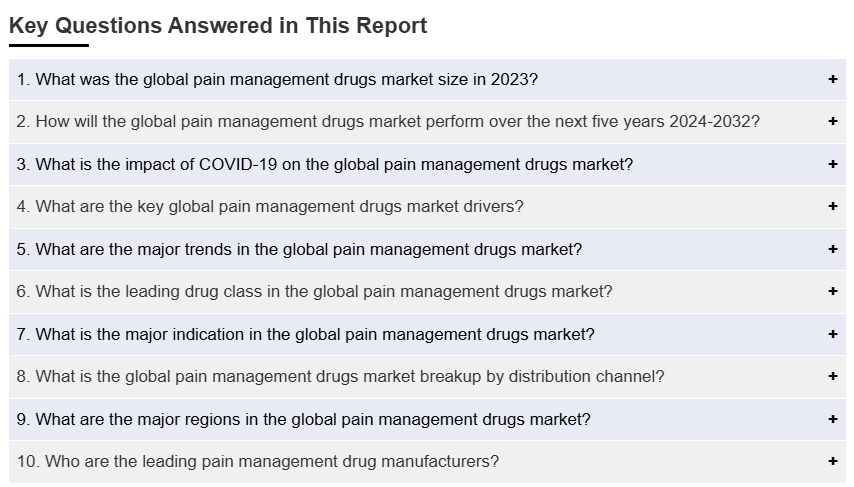This screenshot has width=854, height=487.
Task: Click plus icon for distribution channel question
Action: (x=832, y=377)
